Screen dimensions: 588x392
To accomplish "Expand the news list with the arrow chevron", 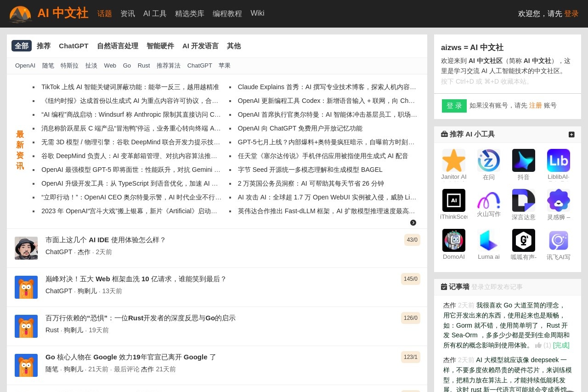I will point(413,222).
